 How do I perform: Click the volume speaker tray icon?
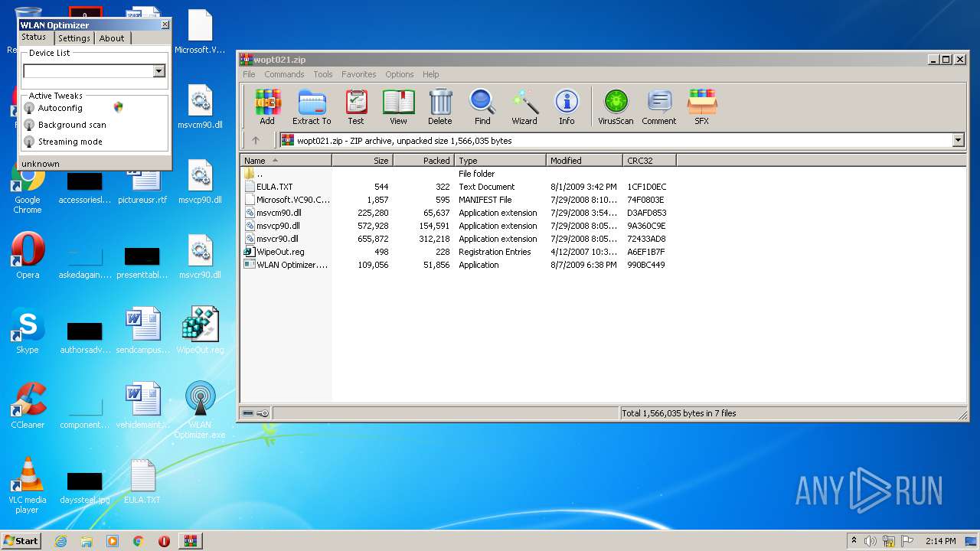(x=871, y=541)
